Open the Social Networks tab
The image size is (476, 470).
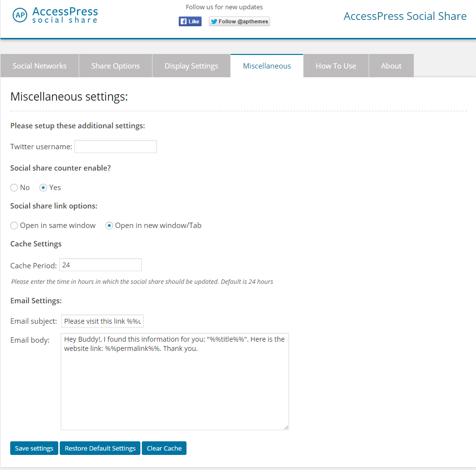[39, 66]
